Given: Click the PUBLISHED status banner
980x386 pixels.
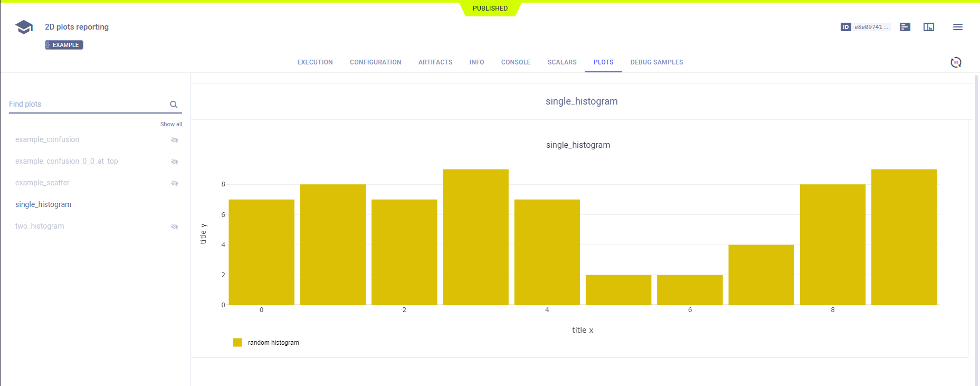Looking at the screenshot, I should pos(490,8).
